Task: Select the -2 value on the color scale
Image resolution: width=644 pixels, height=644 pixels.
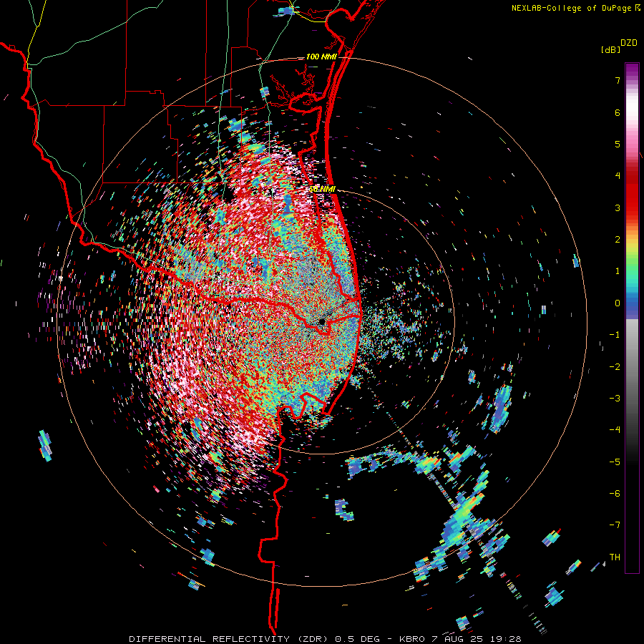Action: 615,367
